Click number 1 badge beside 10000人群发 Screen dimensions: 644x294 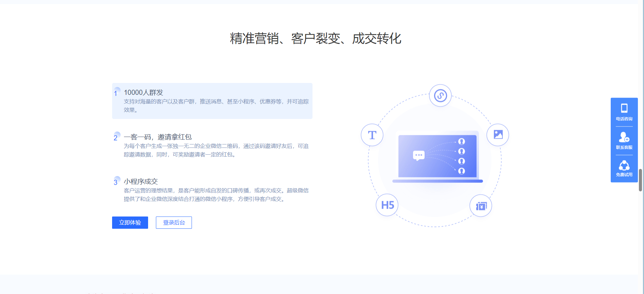116,93
